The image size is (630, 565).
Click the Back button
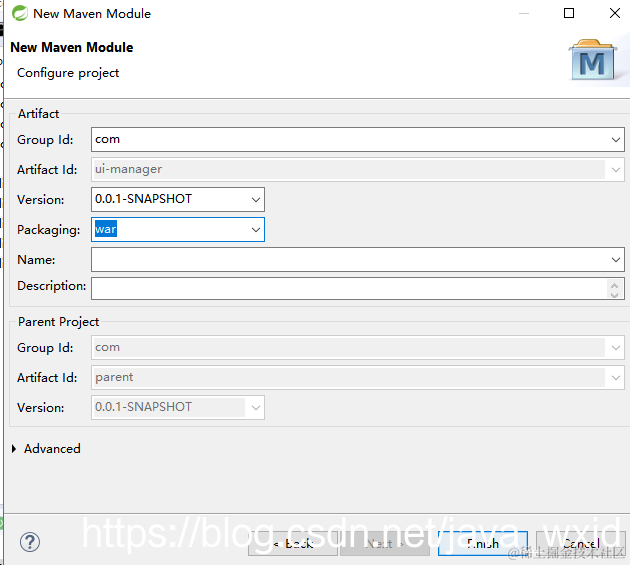[x=293, y=543]
